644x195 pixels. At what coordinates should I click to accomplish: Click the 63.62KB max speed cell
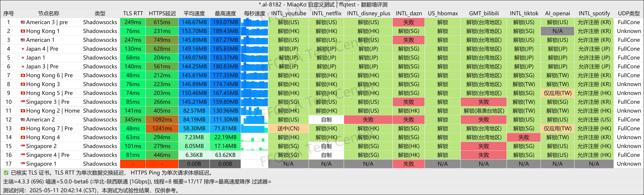pos(225,155)
